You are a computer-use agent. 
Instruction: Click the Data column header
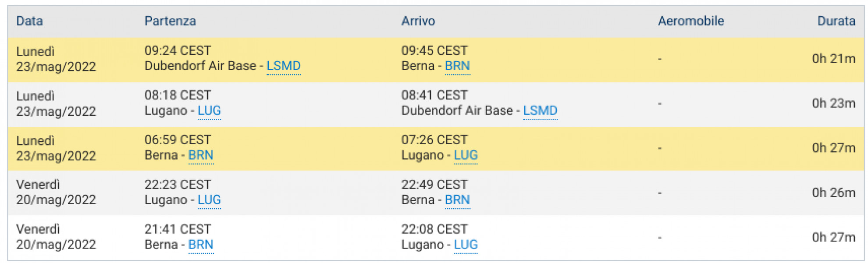coord(29,21)
